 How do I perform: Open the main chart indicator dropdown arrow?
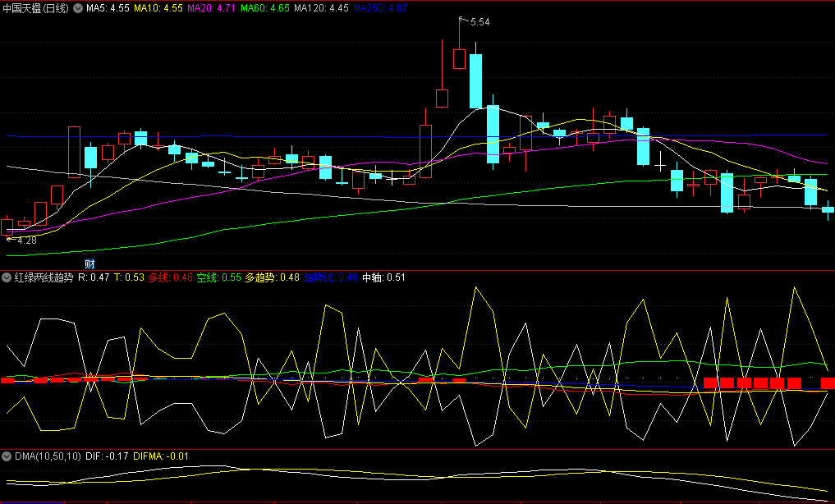pyautogui.click(x=78, y=8)
